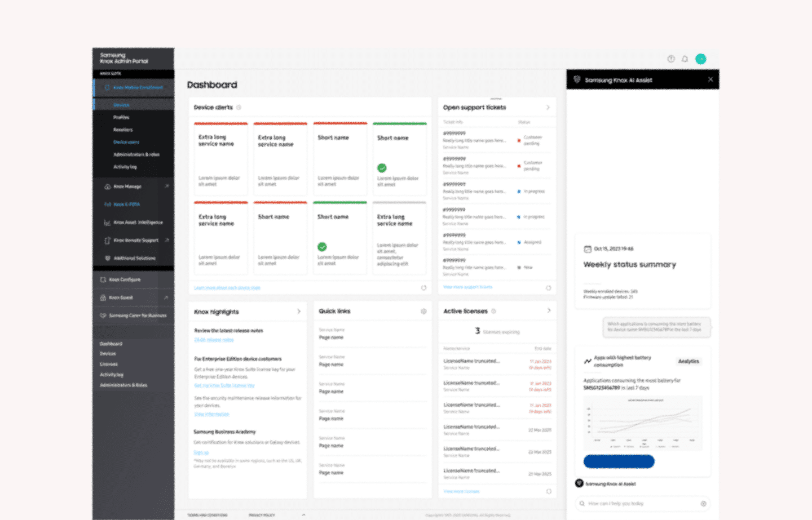Click the Samsung Care+ for Business icon
Image resolution: width=812 pixels, height=520 pixels.
pos(103,315)
